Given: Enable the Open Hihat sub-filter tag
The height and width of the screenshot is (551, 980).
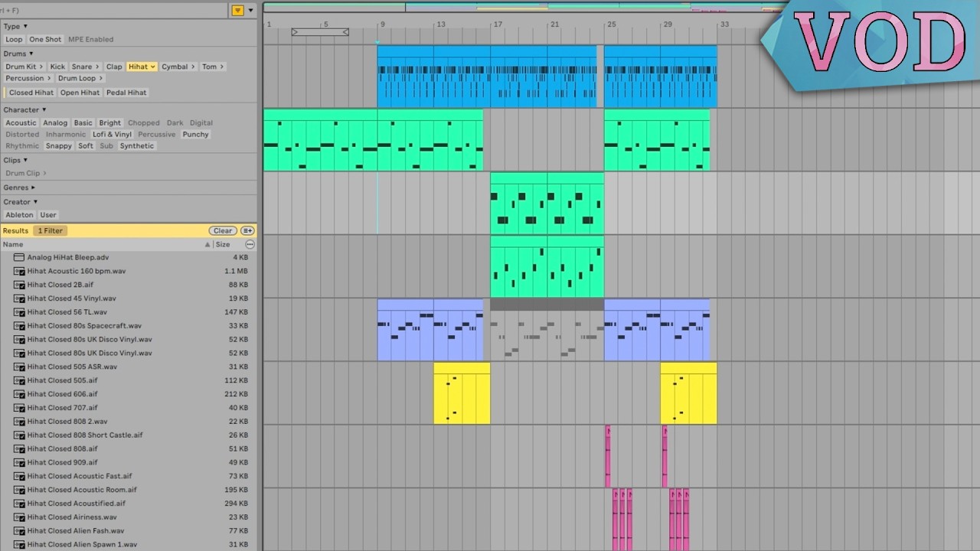Looking at the screenshot, I should (80, 93).
